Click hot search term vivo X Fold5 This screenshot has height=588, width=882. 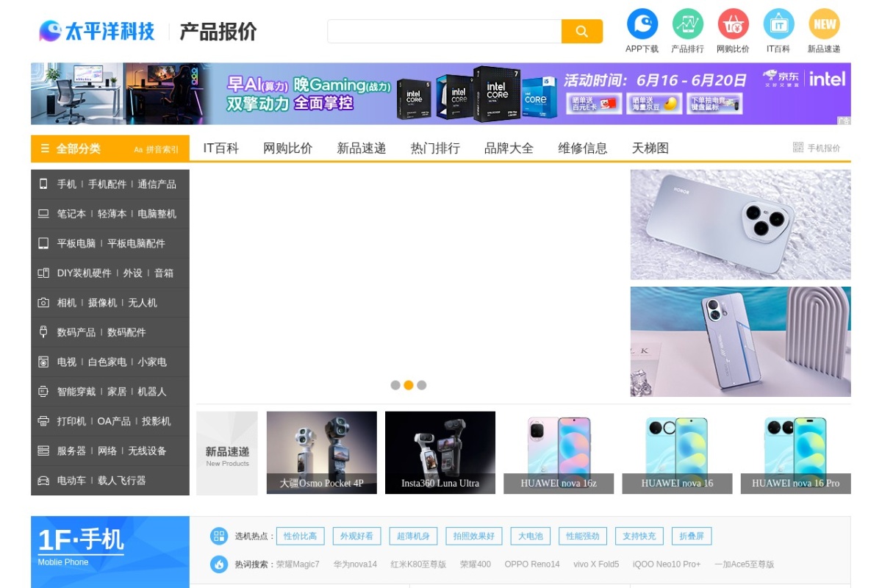596,564
